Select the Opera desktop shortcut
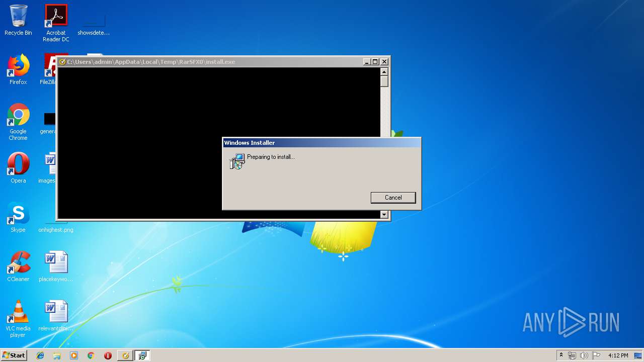The image size is (644, 362). pos(18,168)
